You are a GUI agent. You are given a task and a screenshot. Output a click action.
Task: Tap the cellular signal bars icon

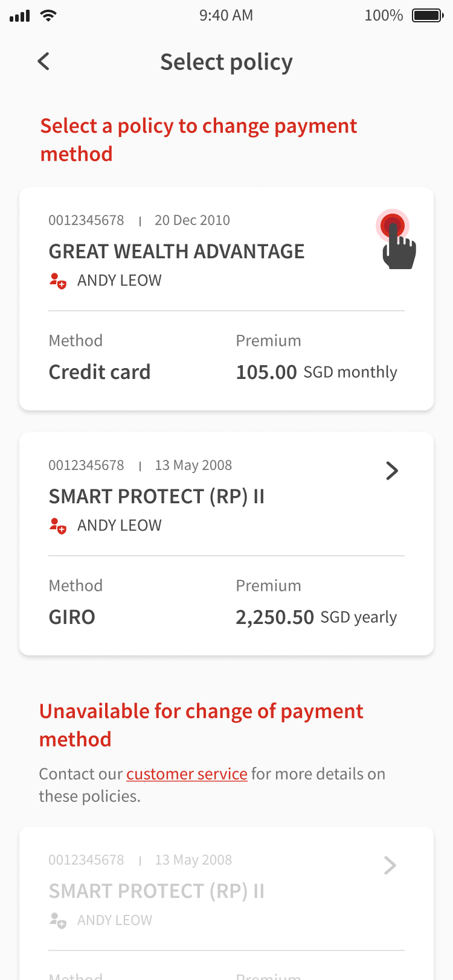[x=20, y=16]
